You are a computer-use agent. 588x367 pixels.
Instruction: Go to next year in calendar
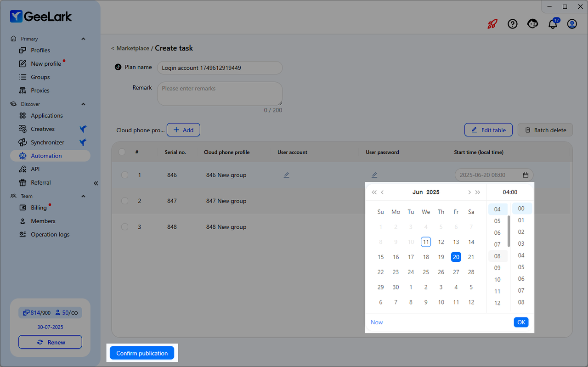coord(478,192)
